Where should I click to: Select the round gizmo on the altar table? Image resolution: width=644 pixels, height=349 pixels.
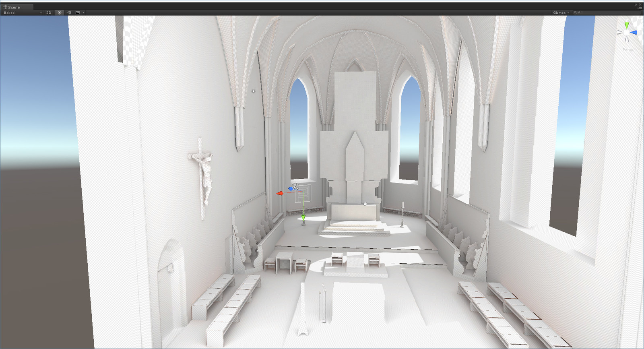(365, 204)
